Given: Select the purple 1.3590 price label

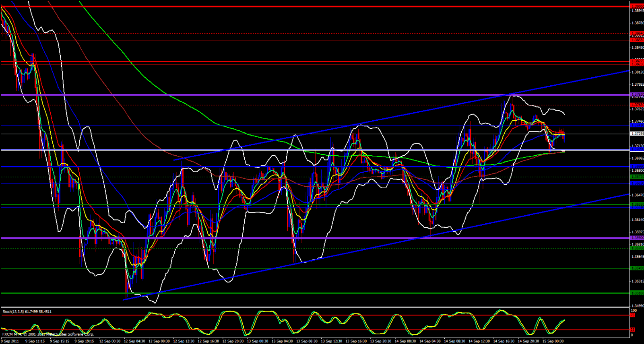Looking at the screenshot, I should pyautogui.click(x=637, y=238).
